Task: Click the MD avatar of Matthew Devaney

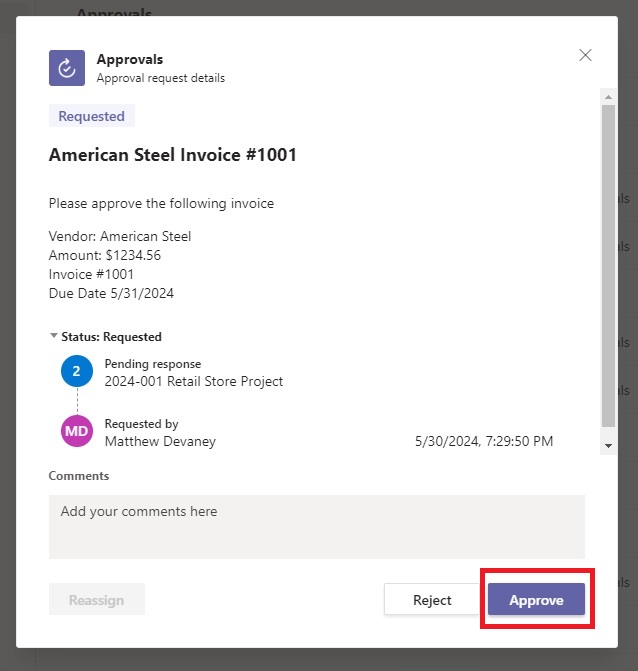Action: [77, 431]
